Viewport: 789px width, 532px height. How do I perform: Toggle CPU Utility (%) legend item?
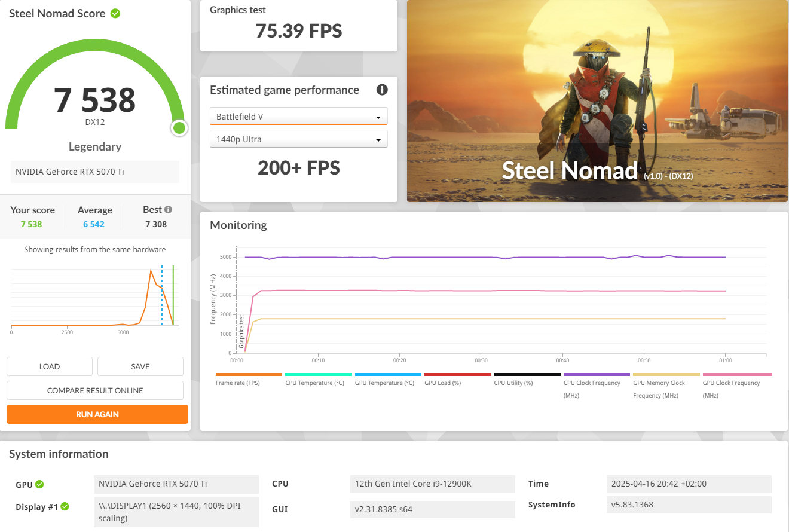click(x=527, y=380)
